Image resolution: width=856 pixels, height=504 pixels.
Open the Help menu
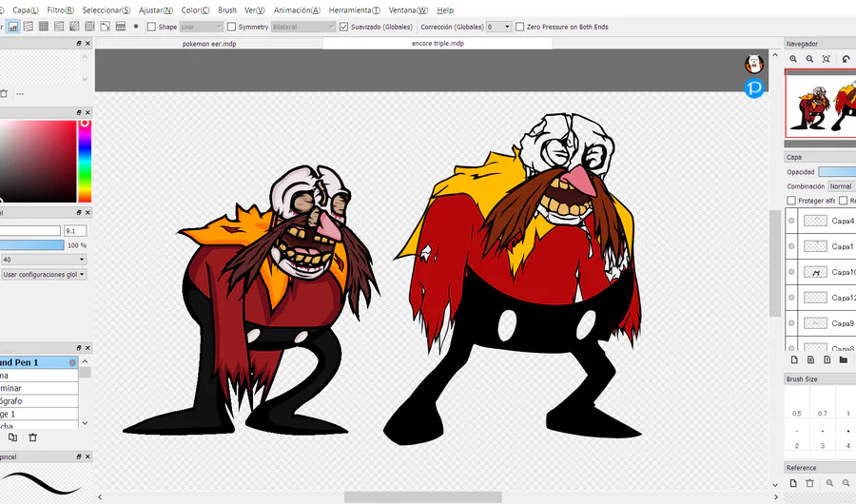point(445,10)
